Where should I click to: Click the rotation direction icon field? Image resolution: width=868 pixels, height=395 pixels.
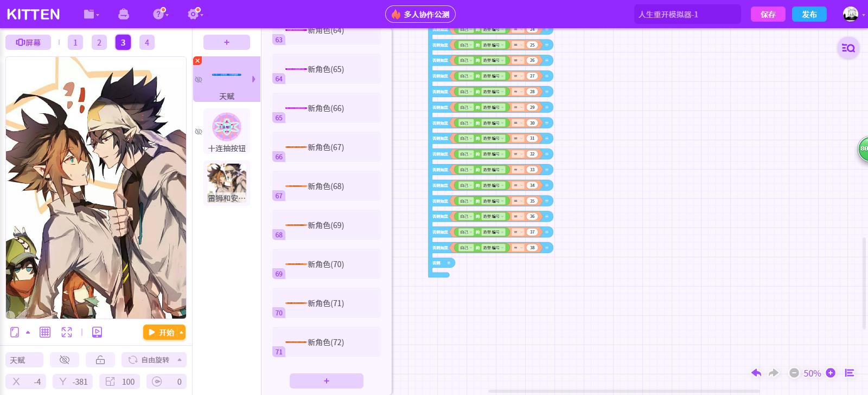(x=167, y=381)
